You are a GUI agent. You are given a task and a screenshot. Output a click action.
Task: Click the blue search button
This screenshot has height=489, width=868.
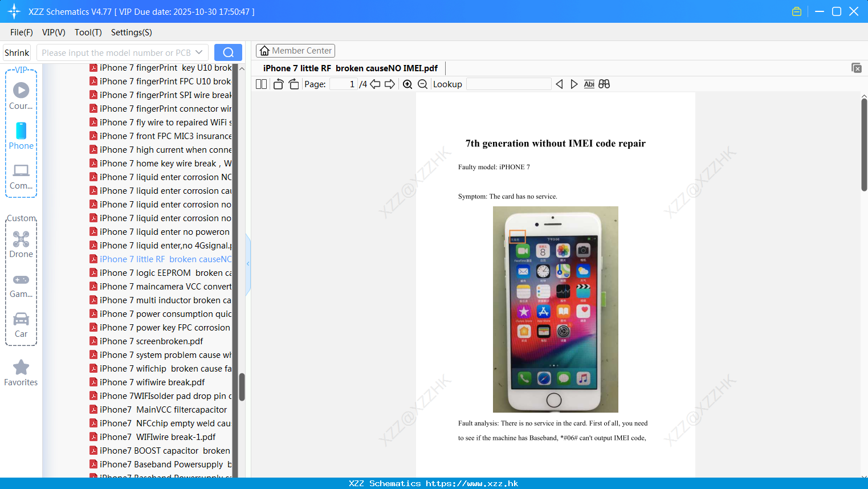228,52
